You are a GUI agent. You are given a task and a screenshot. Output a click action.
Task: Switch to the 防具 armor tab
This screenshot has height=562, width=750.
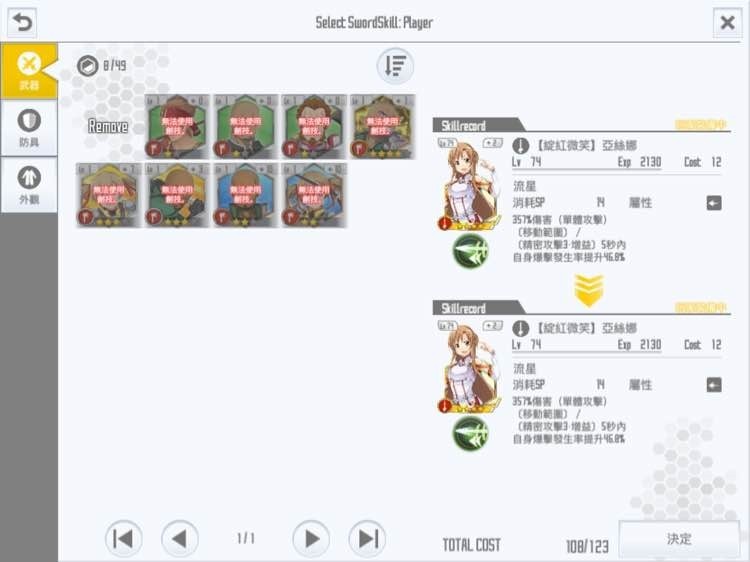click(x=29, y=128)
